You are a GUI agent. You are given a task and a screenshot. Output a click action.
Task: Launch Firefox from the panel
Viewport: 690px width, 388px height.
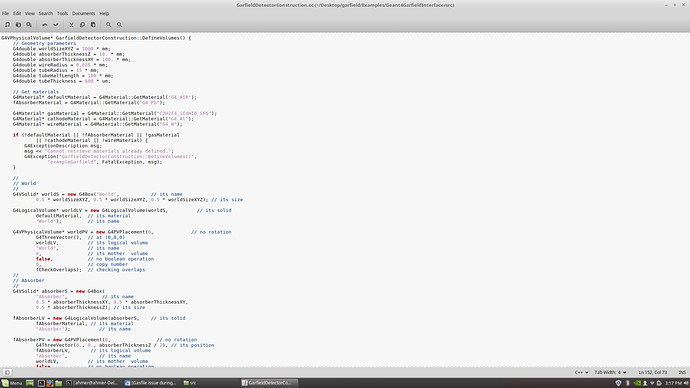coord(50,383)
